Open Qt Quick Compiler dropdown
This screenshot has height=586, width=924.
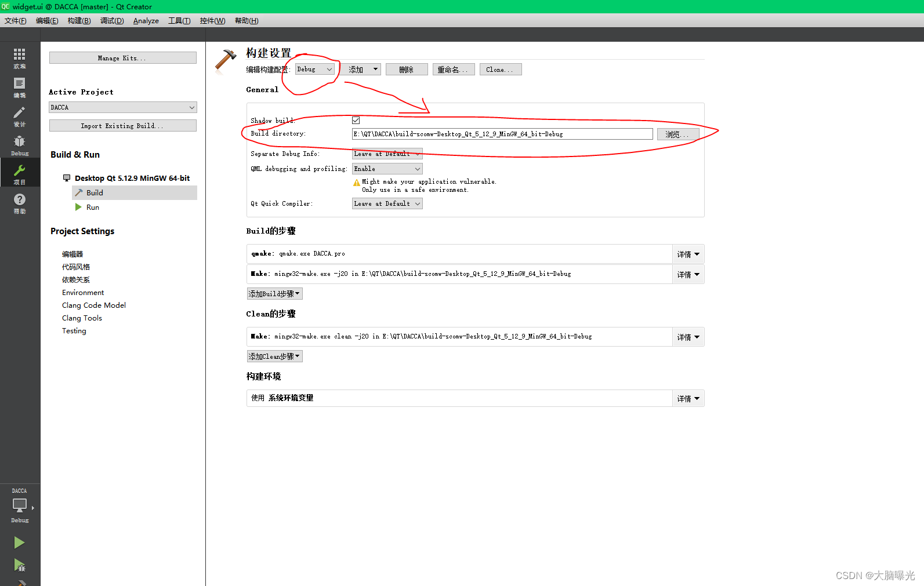coord(387,203)
